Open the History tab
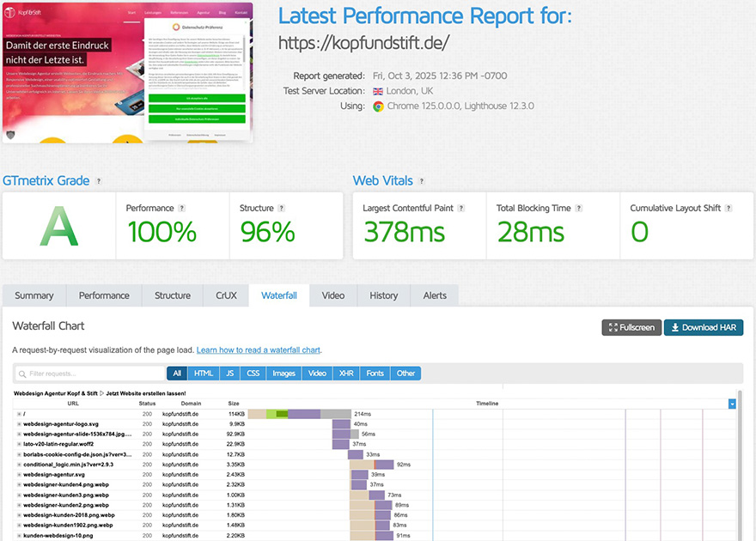The image size is (756, 541). point(383,295)
